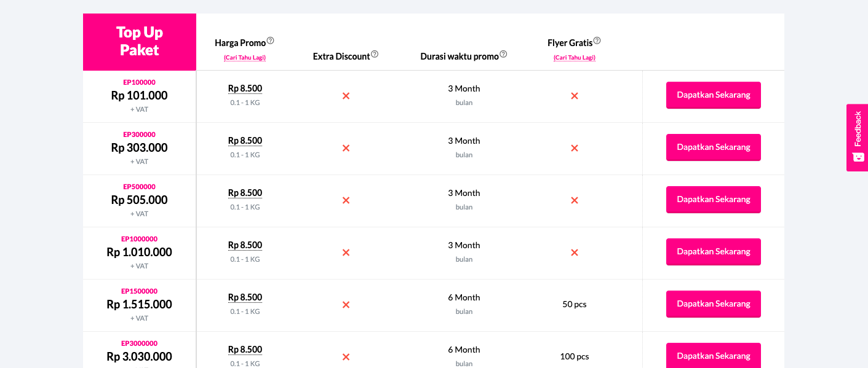The image size is (868, 368).
Task: Click the Rp 8.500 price in the EP100000 row
Action: pyautogui.click(x=245, y=88)
